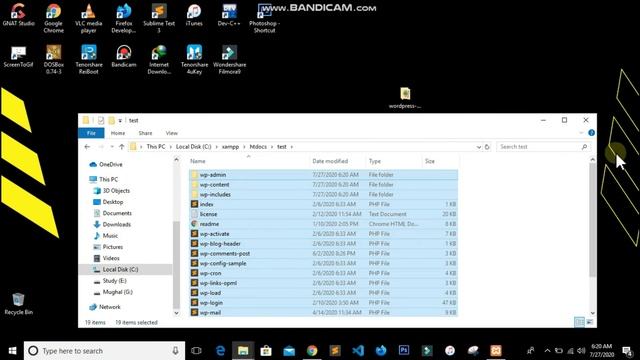Select the Tenorshare 4uKey desktop icon

pos(194,60)
